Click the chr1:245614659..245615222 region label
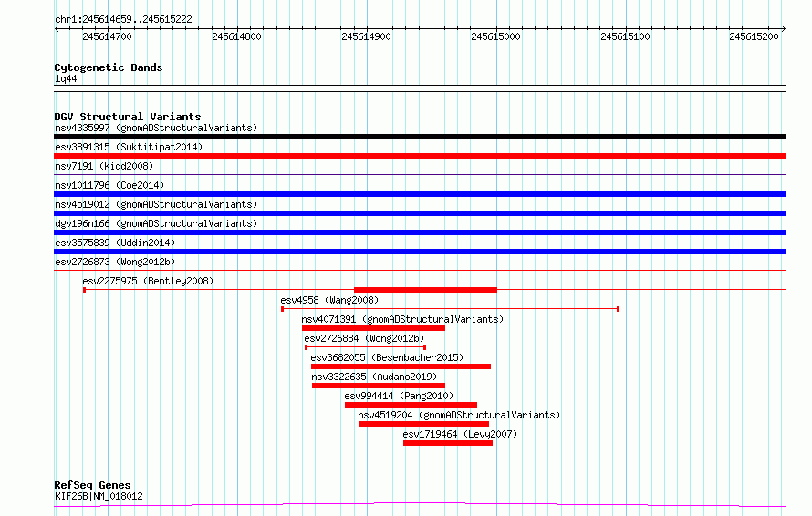The height and width of the screenshot is (516, 812). tap(123, 19)
